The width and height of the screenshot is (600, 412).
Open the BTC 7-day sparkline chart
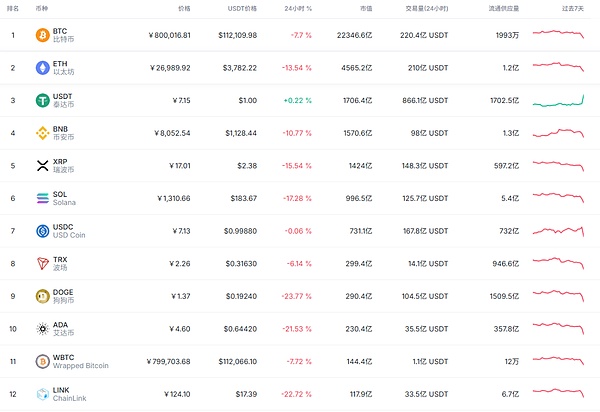point(559,35)
